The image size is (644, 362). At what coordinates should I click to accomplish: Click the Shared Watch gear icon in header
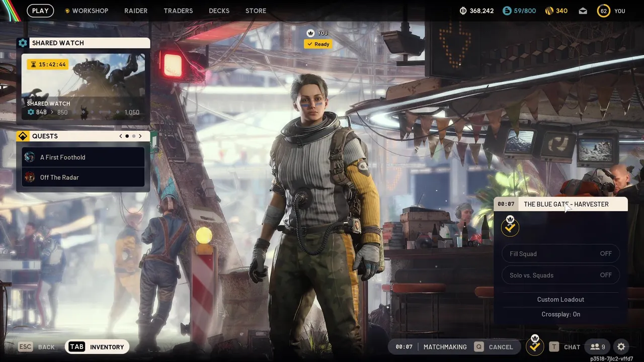pyautogui.click(x=23, y=43)
